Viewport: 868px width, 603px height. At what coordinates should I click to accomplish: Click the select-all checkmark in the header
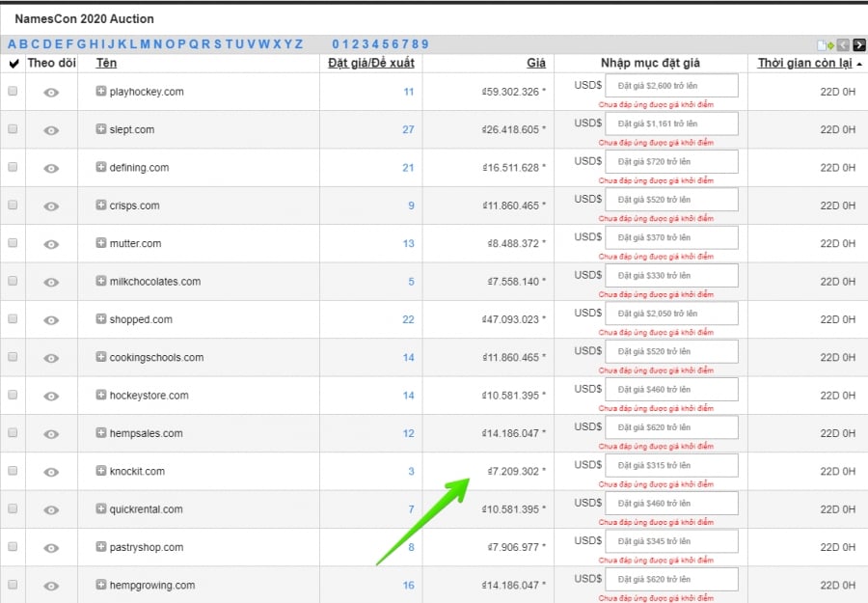pos(14,64)
